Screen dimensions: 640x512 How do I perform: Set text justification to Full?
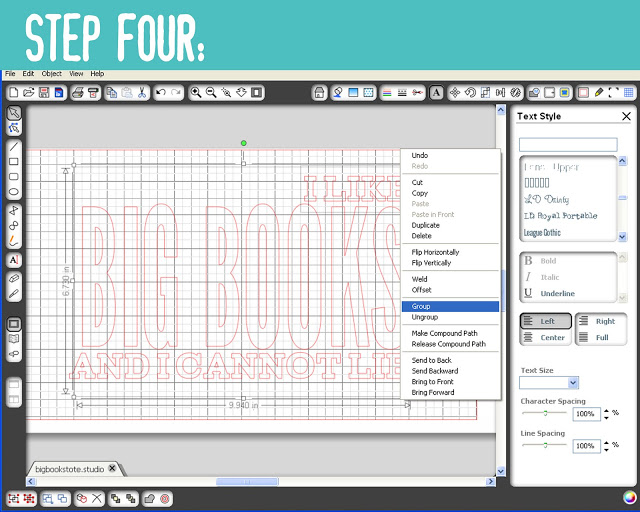tap(600, 338)
